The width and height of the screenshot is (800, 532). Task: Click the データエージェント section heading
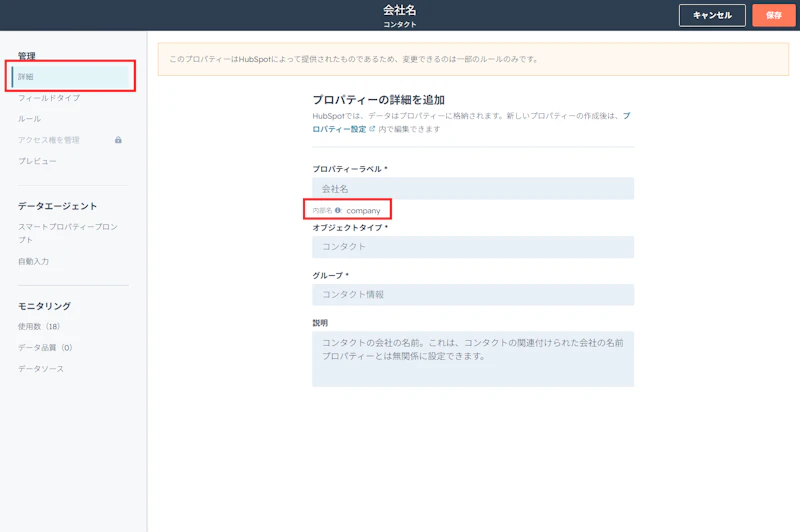58,206
